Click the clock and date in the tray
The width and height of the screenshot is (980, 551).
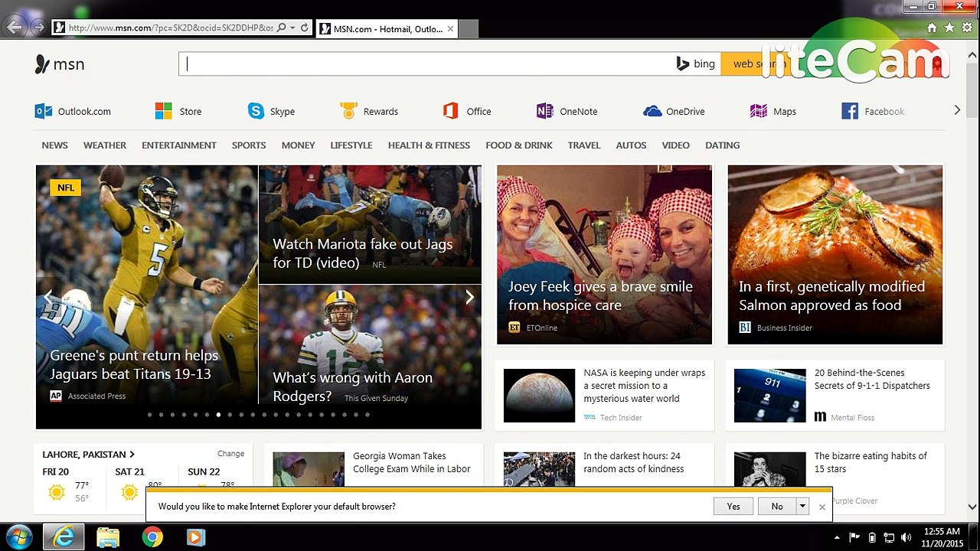[942, 537]
